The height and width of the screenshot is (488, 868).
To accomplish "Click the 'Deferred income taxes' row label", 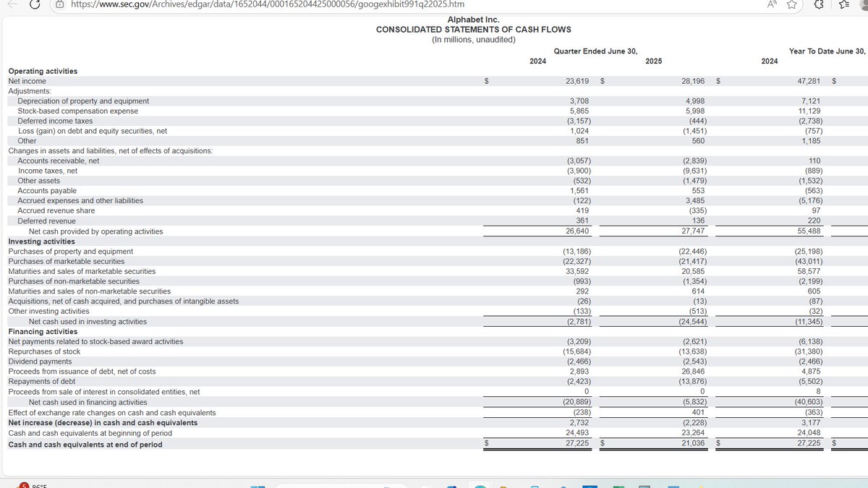I will (x=55, y=121).
